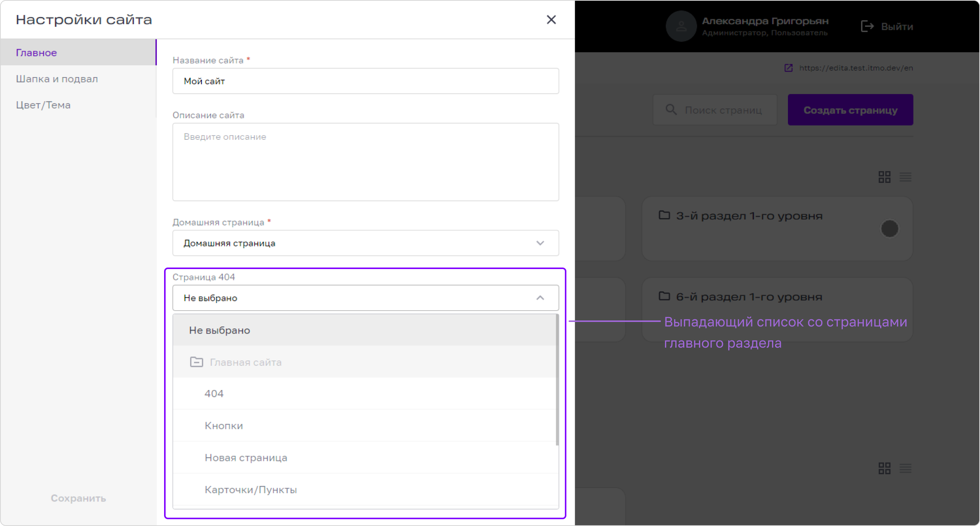Click the search magnifier icon

coord(671,110)
